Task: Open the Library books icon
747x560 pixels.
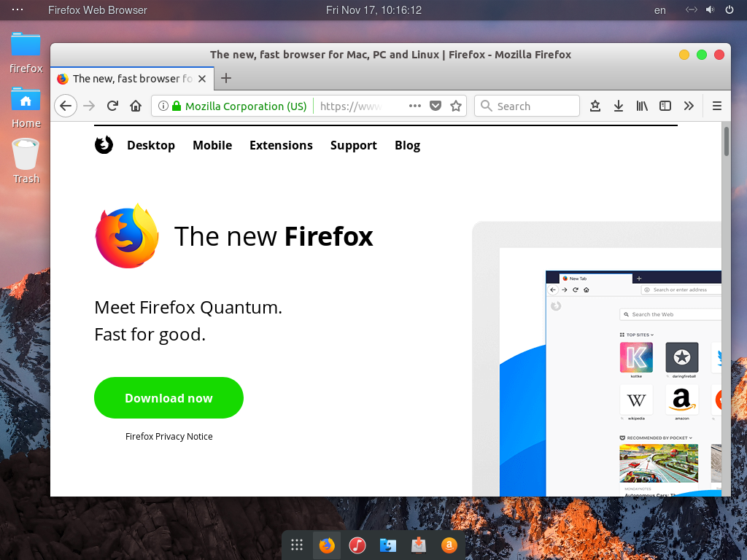Action: (642, 106)
